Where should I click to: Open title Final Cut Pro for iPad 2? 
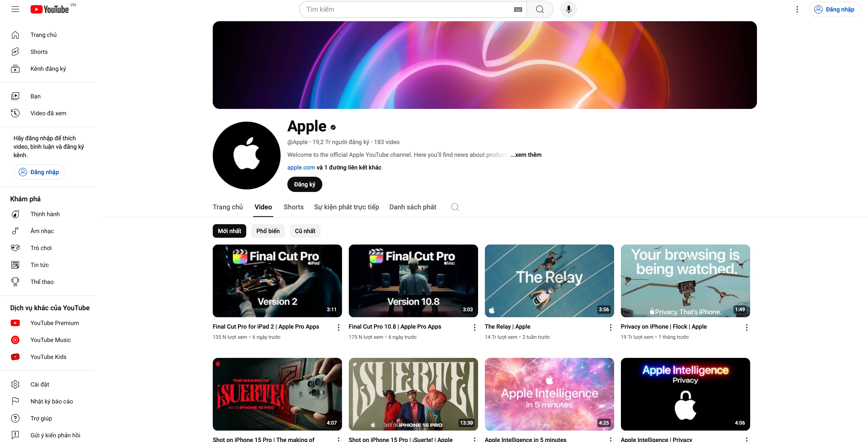tap(266, 327)
